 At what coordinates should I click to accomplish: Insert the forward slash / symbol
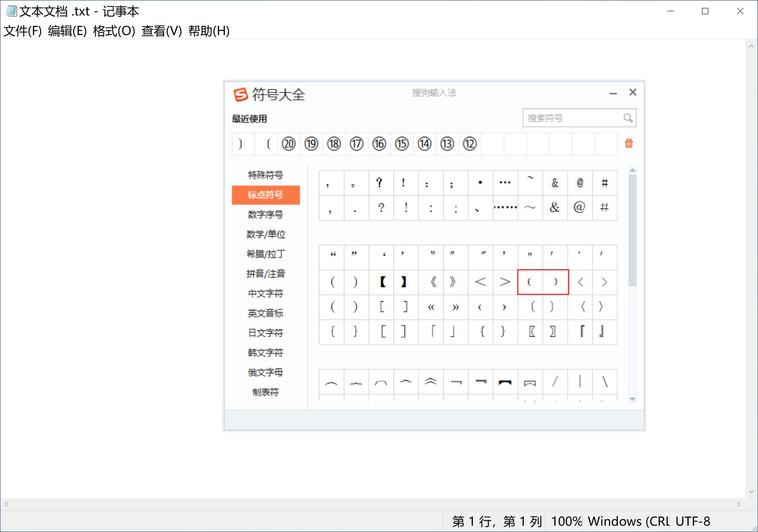coord(555,381)
